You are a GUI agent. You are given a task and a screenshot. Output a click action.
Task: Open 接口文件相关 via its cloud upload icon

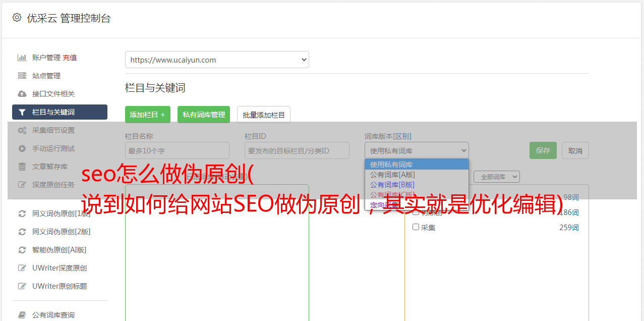click(22, 94)
